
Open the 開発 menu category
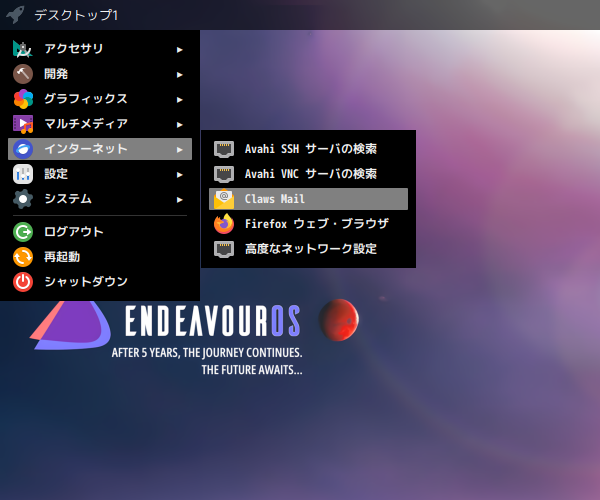[x=100, y=74]
